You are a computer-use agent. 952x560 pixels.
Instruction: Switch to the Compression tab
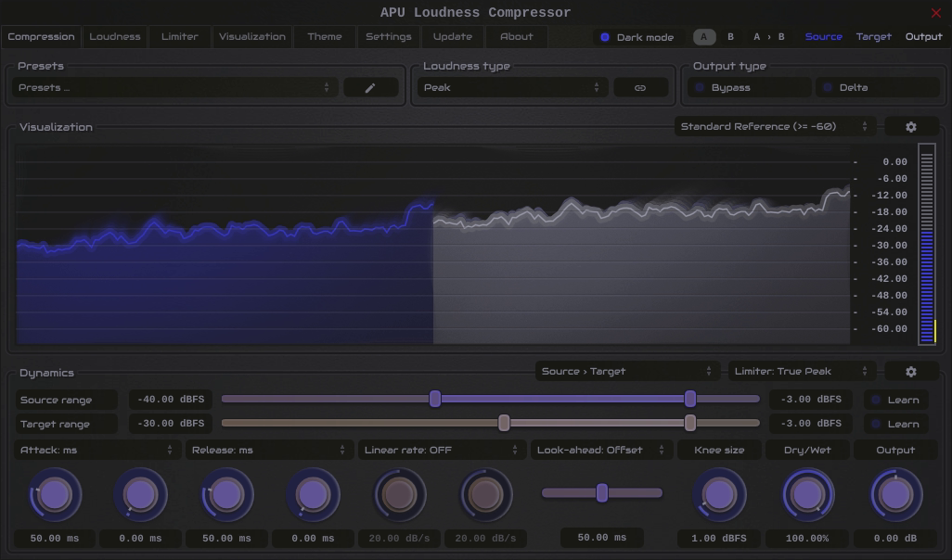tap(41, 36)
